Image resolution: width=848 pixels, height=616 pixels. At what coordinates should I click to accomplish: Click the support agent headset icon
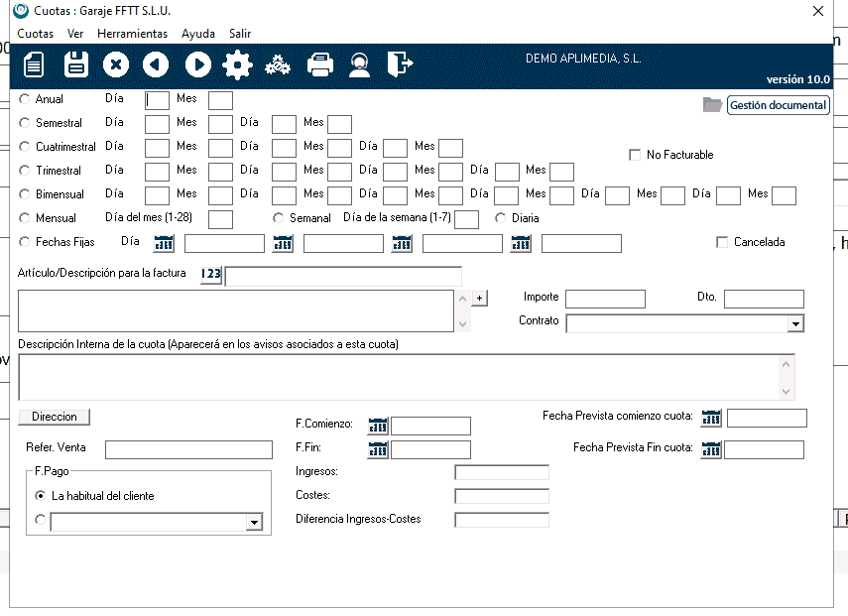pos(359,65)
